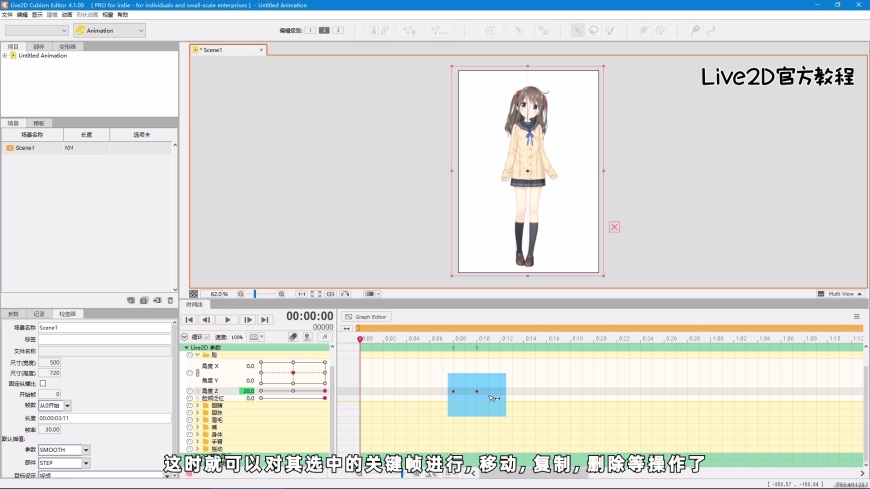Toggle the Angle Z track toggle circle
The image size is (870, 489).
point(190,391)
